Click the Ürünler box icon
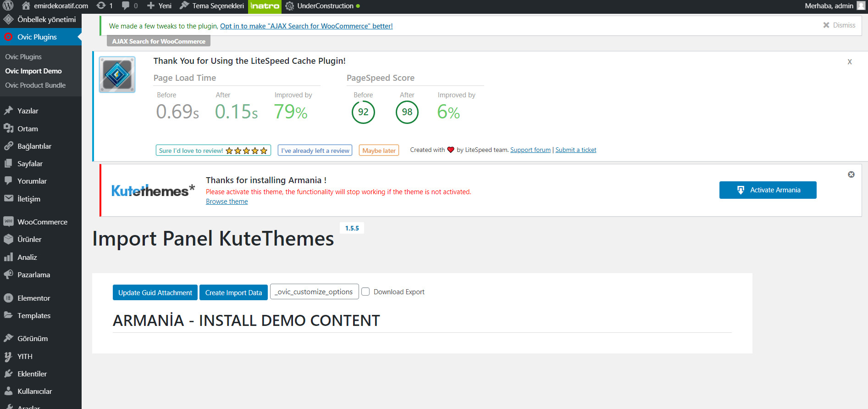The height and width of the screenshot is (409, 868). click(x=8, y=239)
